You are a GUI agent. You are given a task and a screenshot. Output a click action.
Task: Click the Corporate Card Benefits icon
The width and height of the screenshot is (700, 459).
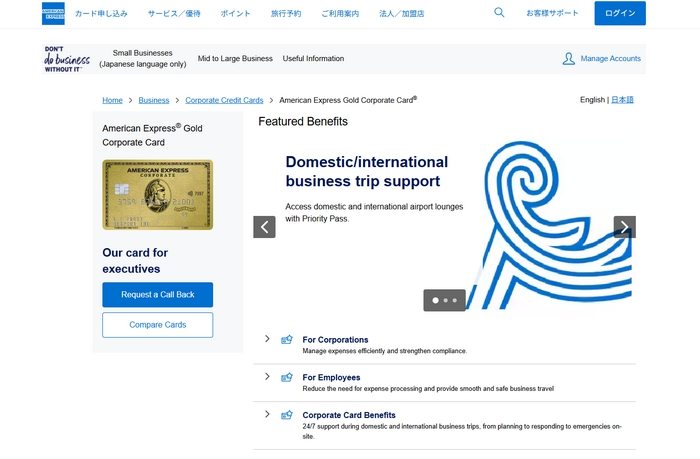pos(287,415)
